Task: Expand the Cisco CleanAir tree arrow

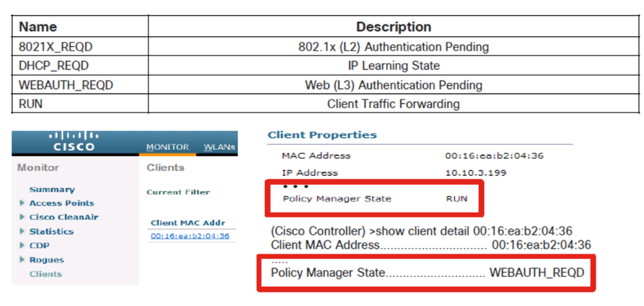Action: (x=22, y=217)
